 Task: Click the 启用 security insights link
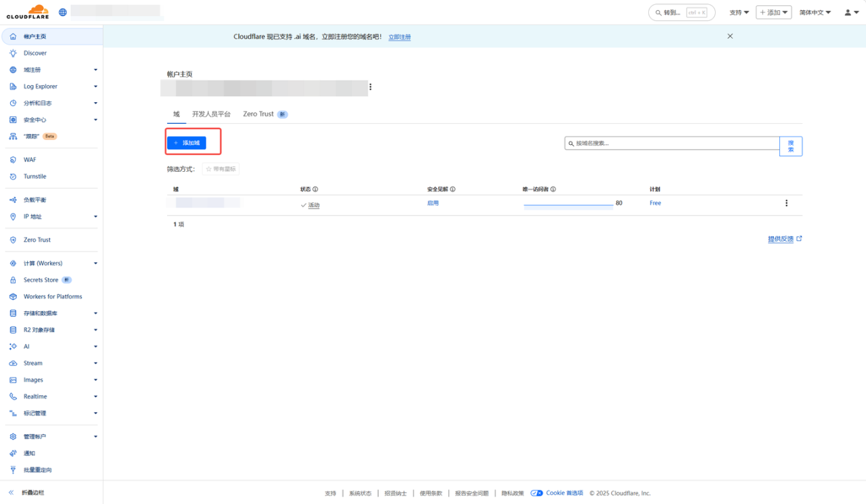(433, 203)
